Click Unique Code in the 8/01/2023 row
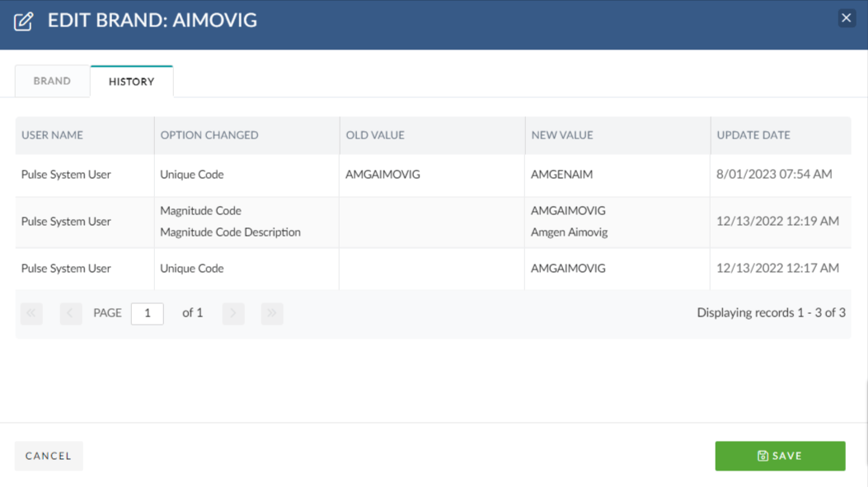The width and height of the screenshot is (868, 487). pos(191,175)
